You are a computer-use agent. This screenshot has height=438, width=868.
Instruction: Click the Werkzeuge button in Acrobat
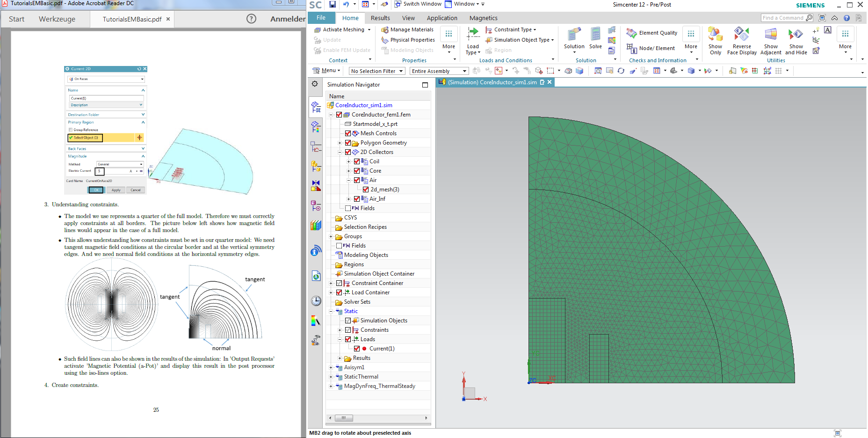(57, 19)
